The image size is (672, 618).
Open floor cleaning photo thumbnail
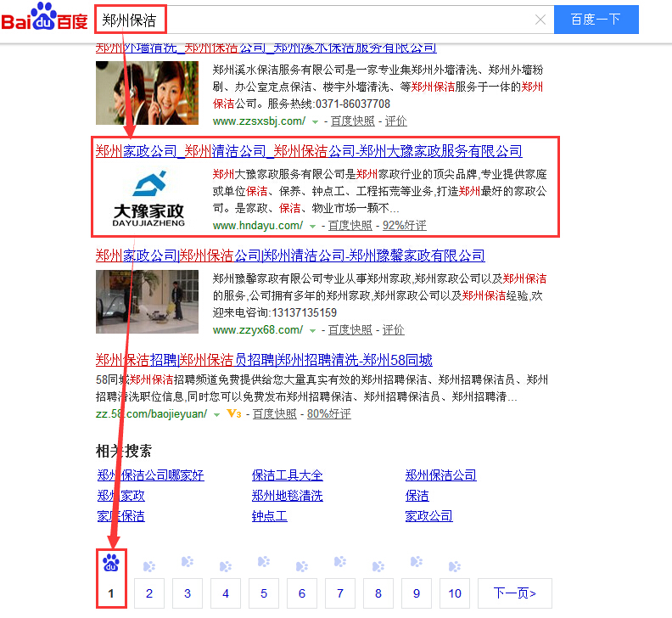click(147, 301)
